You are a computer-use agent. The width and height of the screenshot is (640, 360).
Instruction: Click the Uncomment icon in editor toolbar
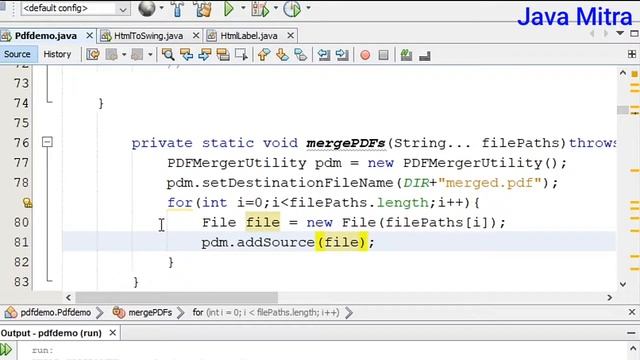(x=425, y=56)
